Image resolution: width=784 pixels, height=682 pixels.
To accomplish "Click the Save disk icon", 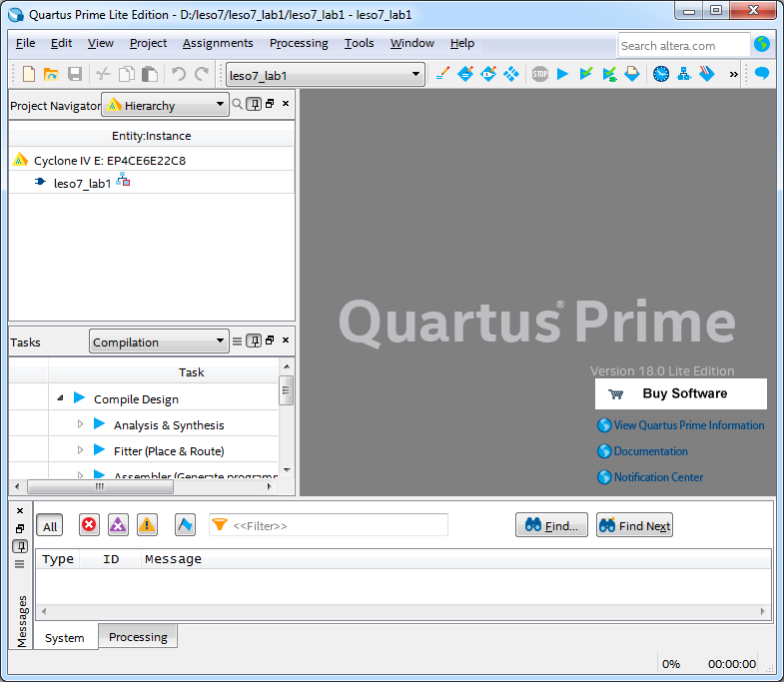I will point(75,75).
